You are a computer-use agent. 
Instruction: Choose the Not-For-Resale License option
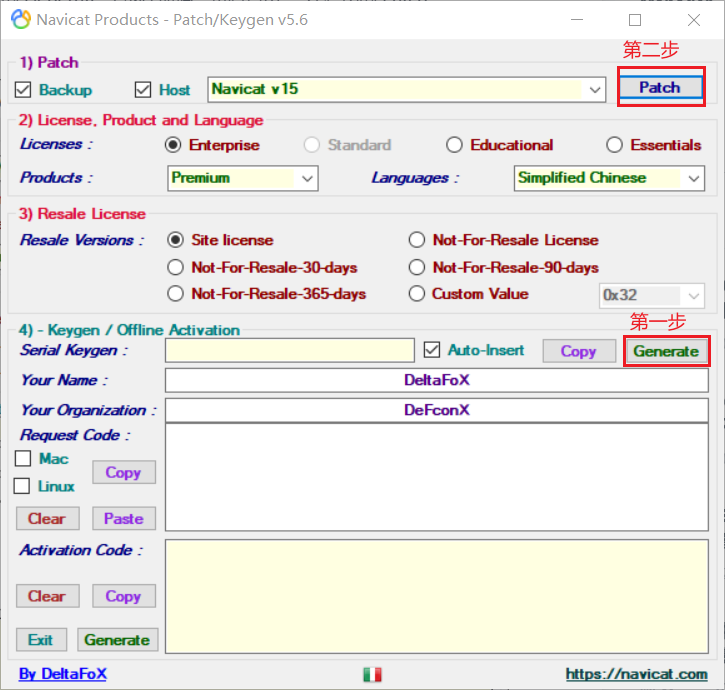point(417,240)
